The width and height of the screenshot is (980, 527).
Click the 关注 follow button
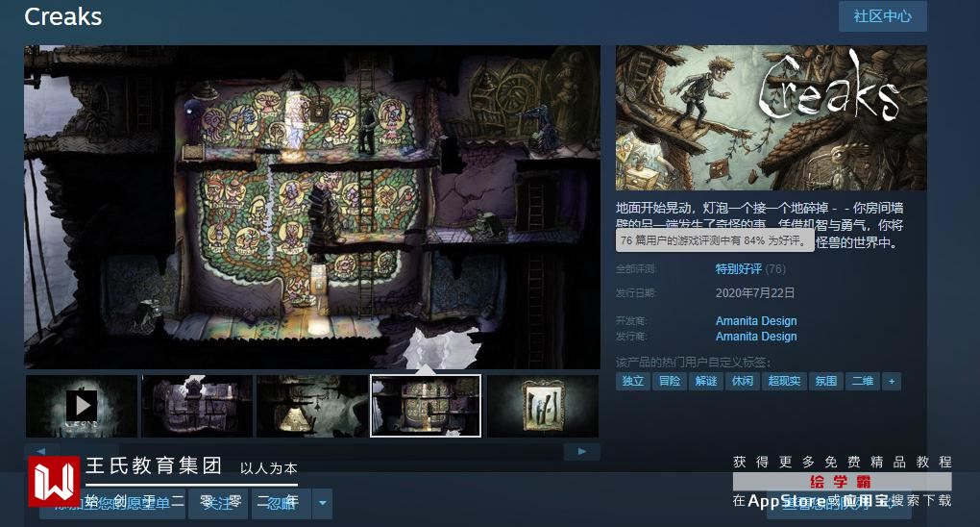point(219,503)
